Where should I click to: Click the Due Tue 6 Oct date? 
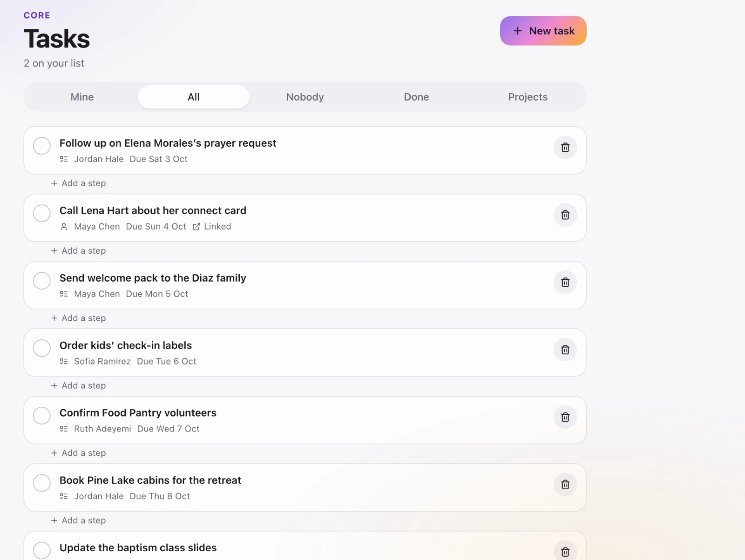point(167,362)
